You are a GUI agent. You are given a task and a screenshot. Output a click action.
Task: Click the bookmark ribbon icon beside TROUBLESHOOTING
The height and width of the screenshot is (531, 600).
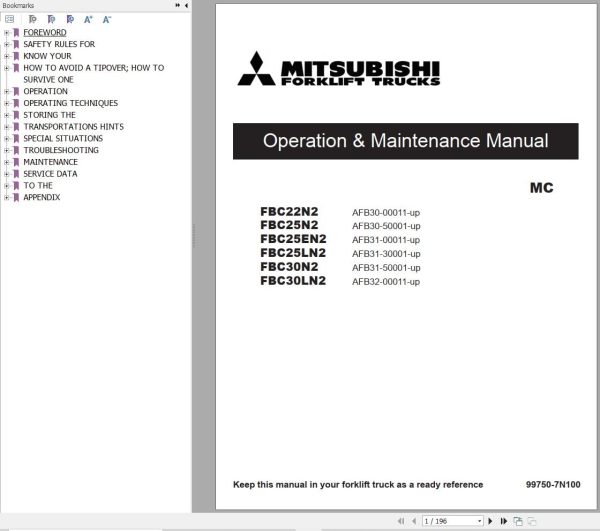(x=16, y=150)
